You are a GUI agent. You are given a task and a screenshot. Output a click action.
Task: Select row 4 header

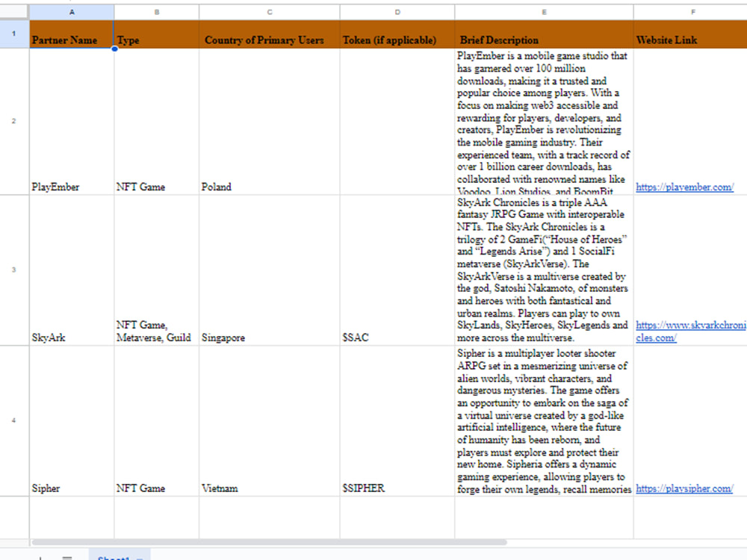click(x=14, y=420)
